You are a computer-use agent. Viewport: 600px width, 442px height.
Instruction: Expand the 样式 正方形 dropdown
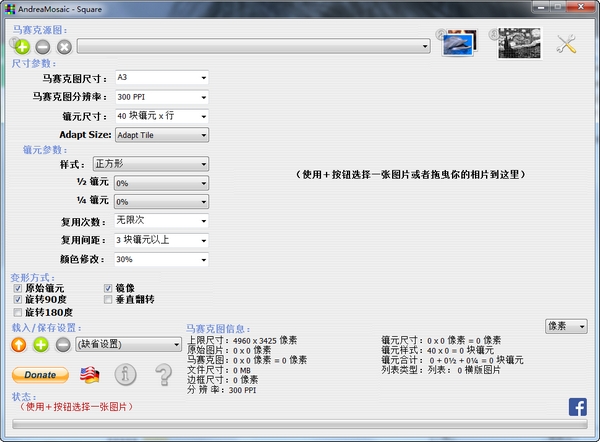pos(149,163)
